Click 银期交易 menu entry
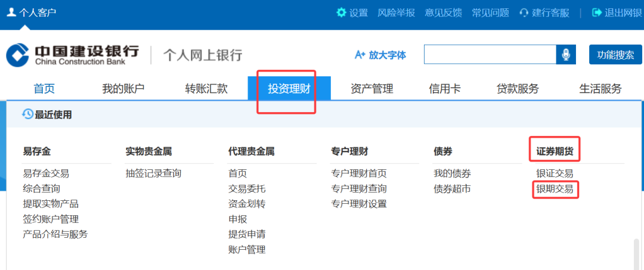 coord(555,189)
